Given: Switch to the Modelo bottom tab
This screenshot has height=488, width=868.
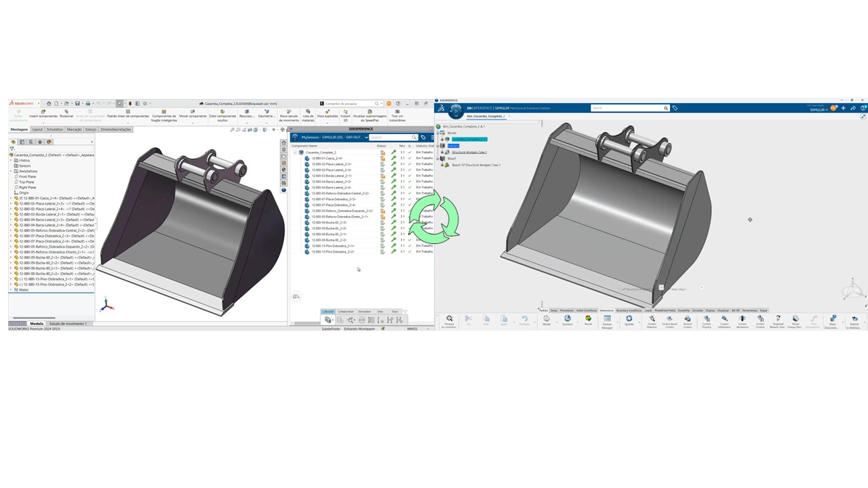Looking at the screenshot, I should [x=36, y=324].
